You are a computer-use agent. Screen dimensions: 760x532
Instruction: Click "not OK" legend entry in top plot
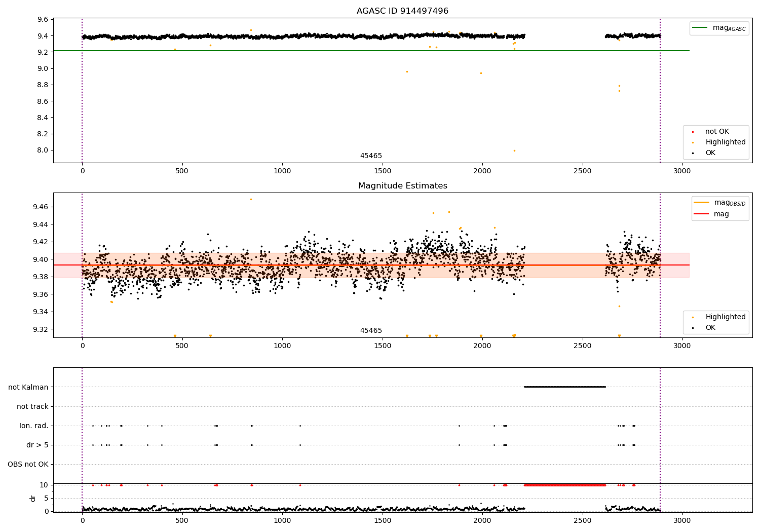point(717,132)
